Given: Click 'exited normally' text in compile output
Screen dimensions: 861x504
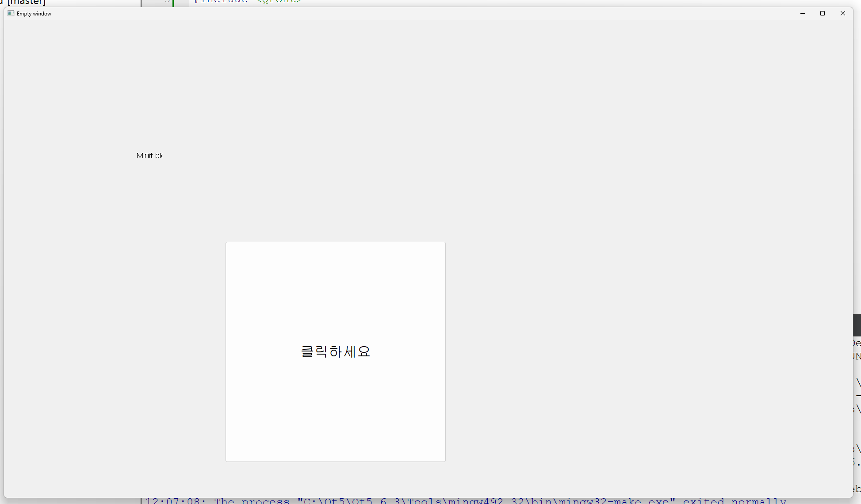Looking at the screenshot, I should pos(734,501).
